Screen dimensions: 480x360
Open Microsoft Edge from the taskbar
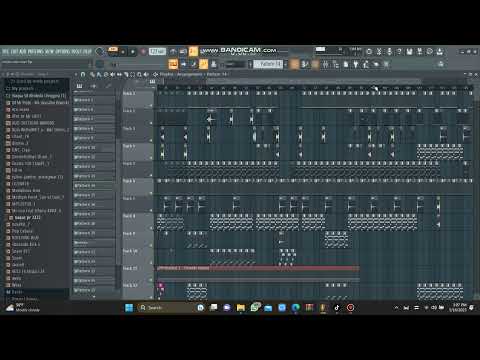[295, 308]
